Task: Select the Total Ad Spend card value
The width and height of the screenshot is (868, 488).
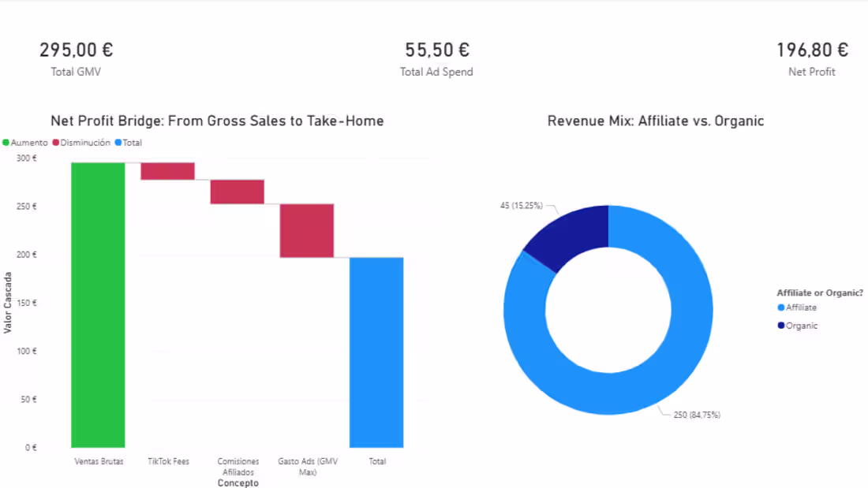Action: 436,49
